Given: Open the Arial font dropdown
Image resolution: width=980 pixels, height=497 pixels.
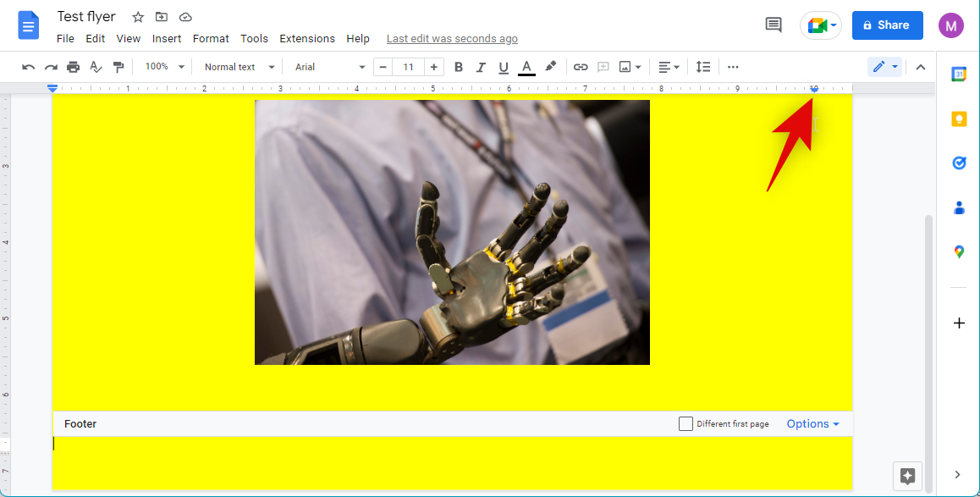Looking at the screenshot, I should (330, 67).
